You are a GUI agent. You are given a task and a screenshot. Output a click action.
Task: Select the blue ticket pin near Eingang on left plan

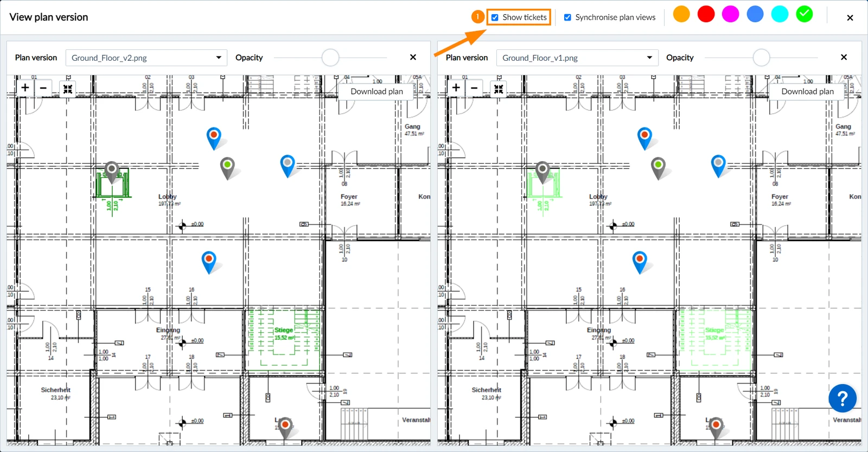coord(209,262)
